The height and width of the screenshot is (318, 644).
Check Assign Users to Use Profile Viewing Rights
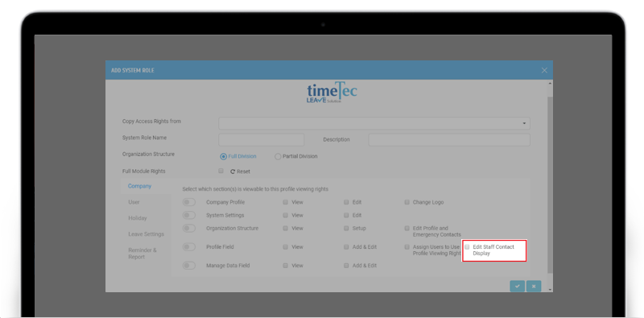coord(407,247)
